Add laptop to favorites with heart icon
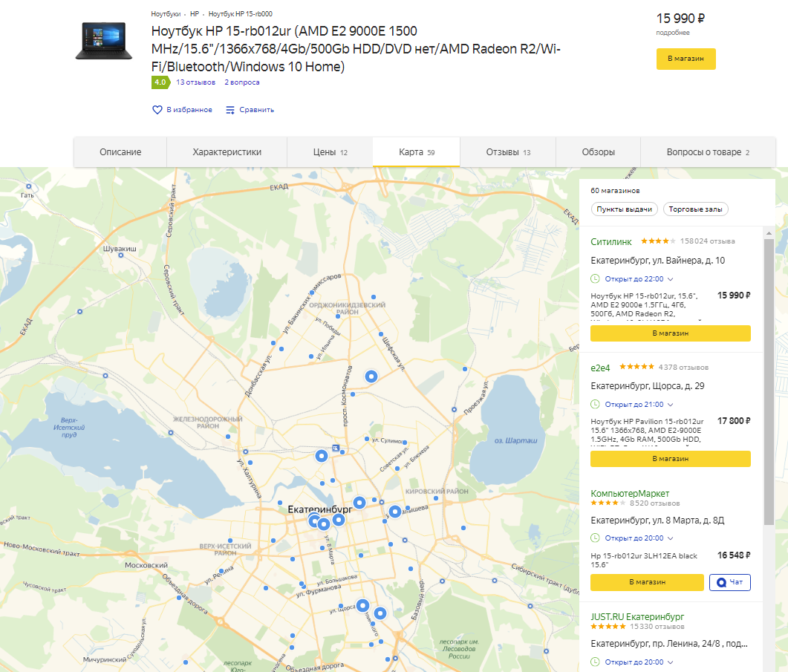788x672 pixels. tap(157, 110)
